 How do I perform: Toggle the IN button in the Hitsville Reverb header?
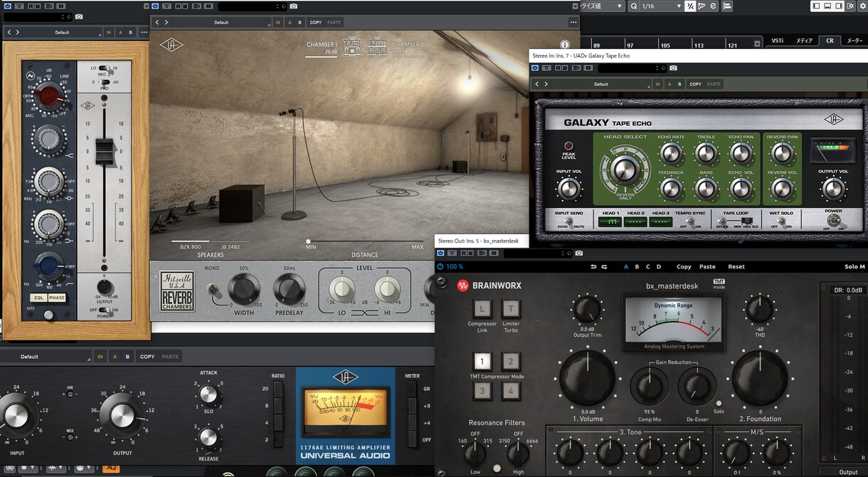click(278, 22)
